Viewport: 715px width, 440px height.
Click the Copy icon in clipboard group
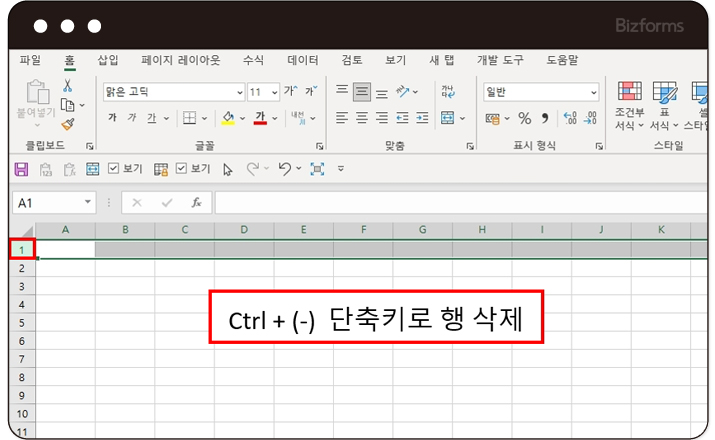coord(67,105)
